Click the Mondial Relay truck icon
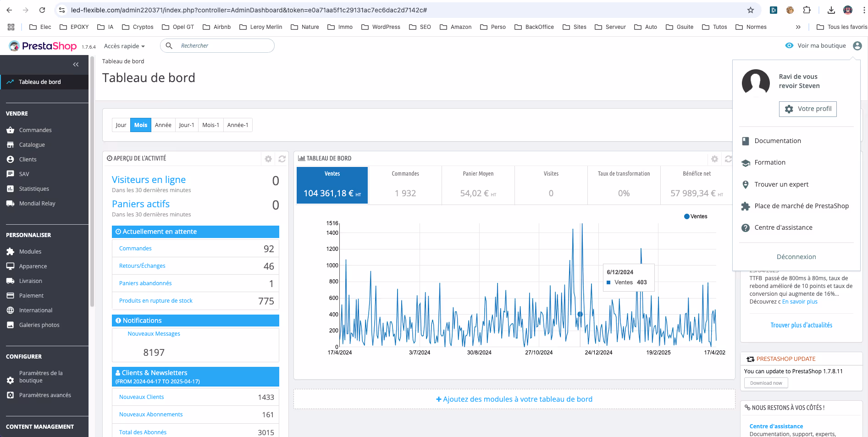Screen dimensions: 868x437 [11, 204]
